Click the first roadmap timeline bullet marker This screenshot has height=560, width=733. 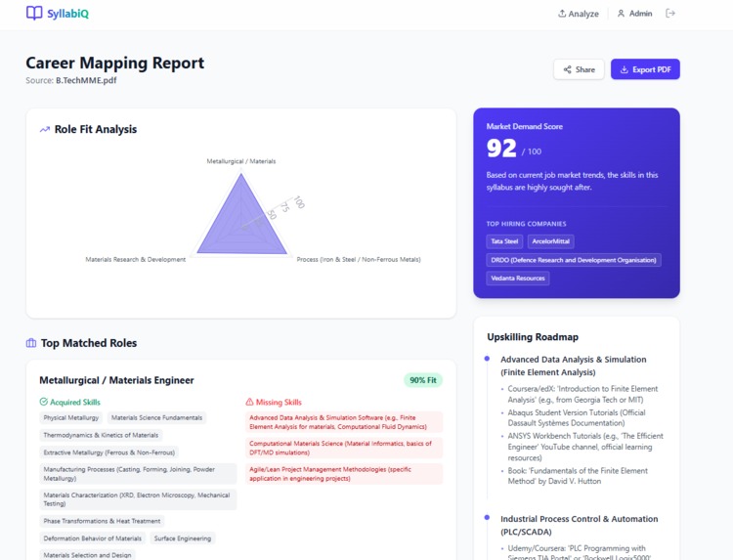[x=487, y=359]
